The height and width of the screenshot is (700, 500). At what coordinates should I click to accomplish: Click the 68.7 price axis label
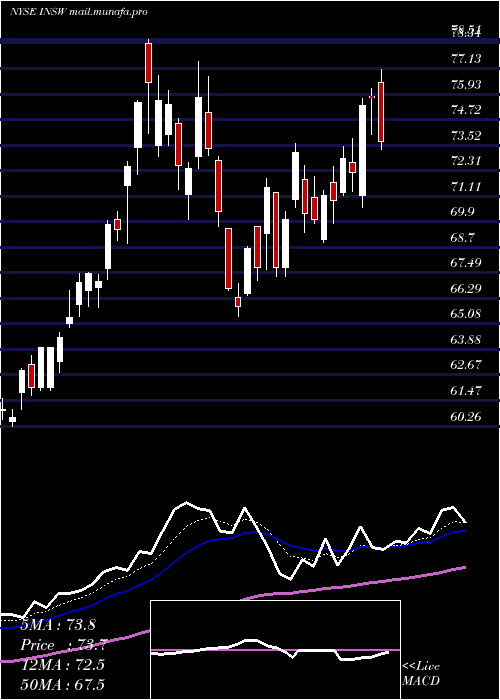(462, 238)
